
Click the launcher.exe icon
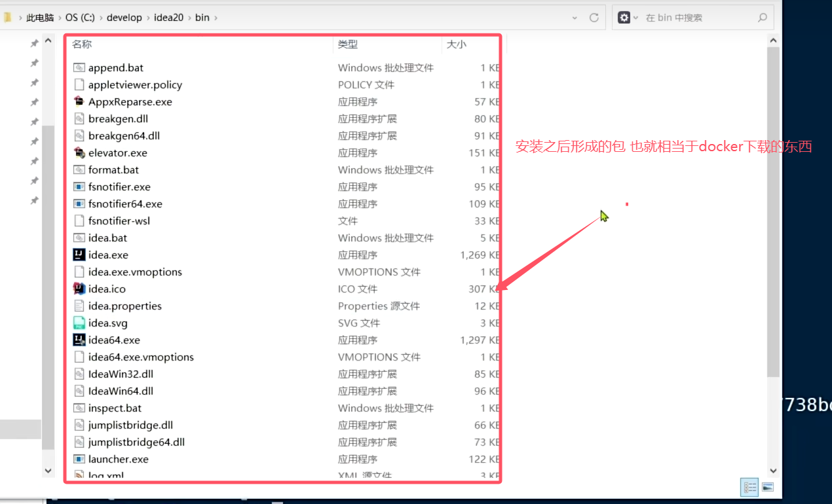79,459
